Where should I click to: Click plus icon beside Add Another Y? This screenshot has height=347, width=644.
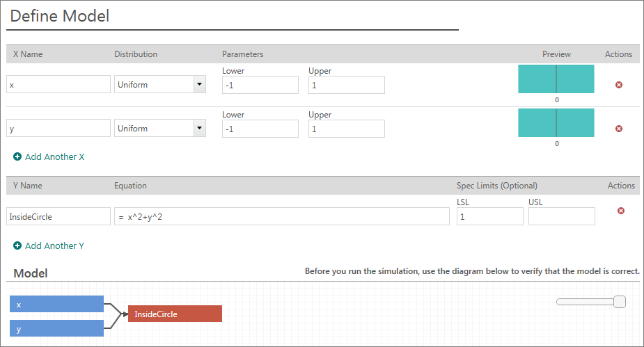[17, 245]
